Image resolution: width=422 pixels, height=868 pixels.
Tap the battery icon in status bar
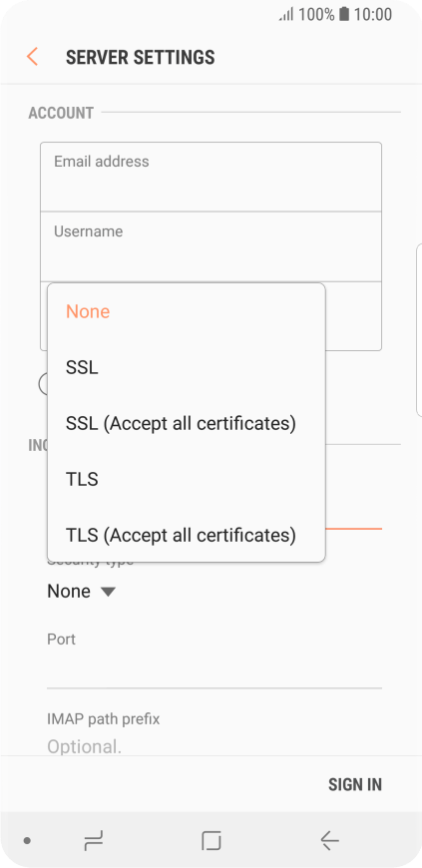[344, 14]
